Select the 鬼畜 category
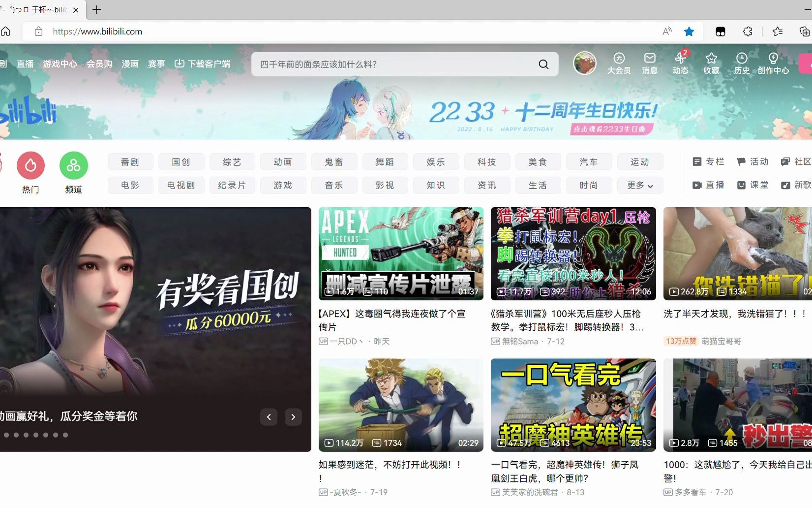Image resolution: width=812 pixels, height=508 pixels. [x=334, y=162]
